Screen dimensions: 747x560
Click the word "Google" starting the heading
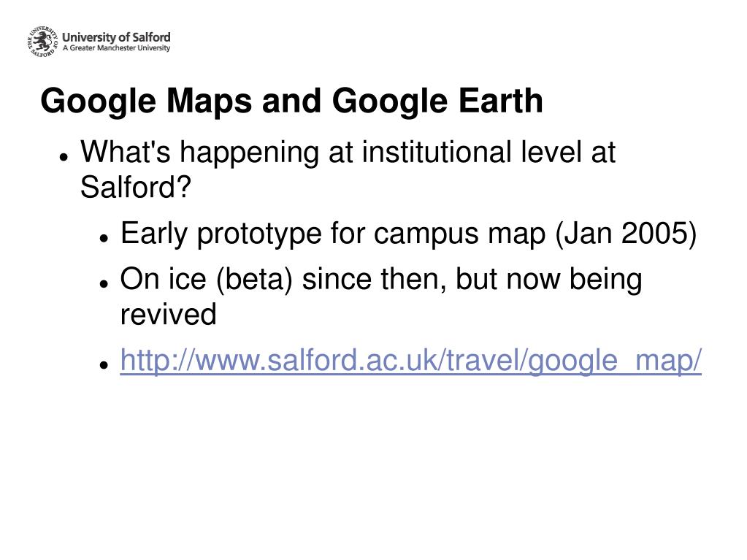click(x=98, y=101)
